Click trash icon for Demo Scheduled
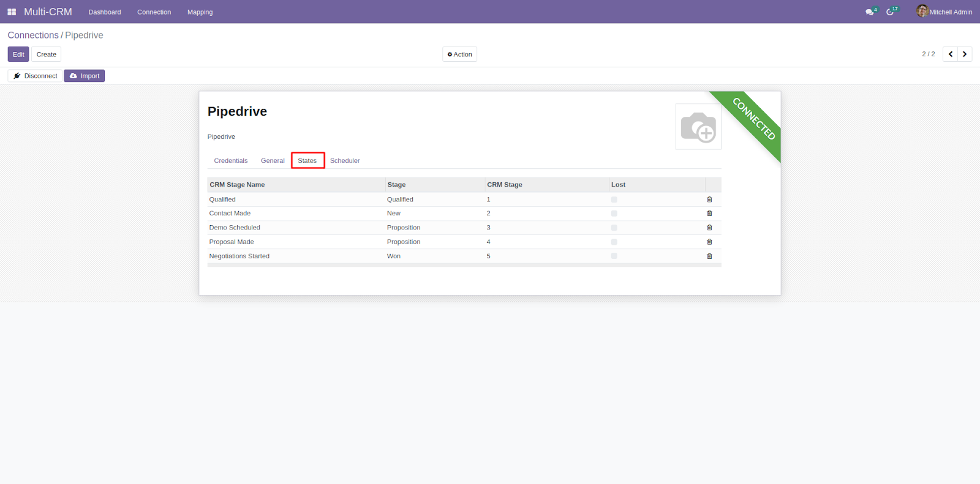The image size is (980, 484). point(709,228)
